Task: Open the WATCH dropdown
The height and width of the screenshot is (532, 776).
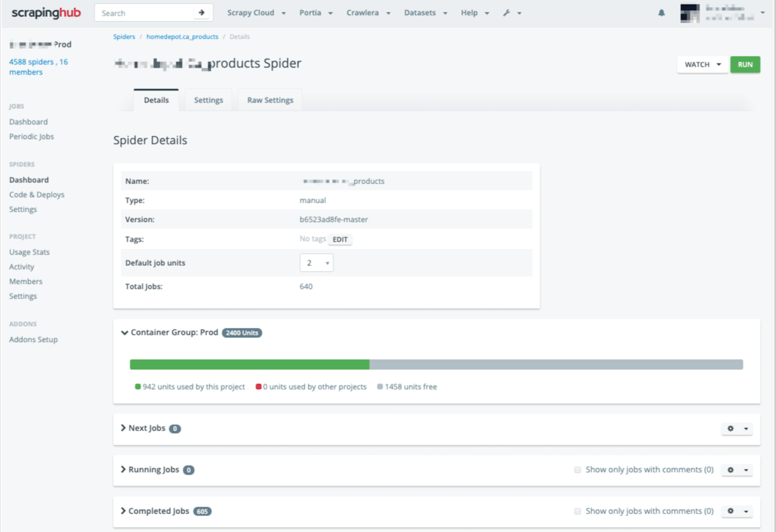Action: [703, 65]
